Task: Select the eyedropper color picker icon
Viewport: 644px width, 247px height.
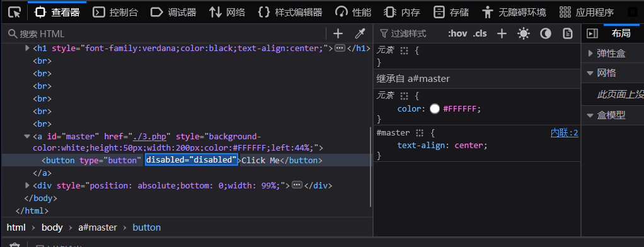Action: pos(360,33)
